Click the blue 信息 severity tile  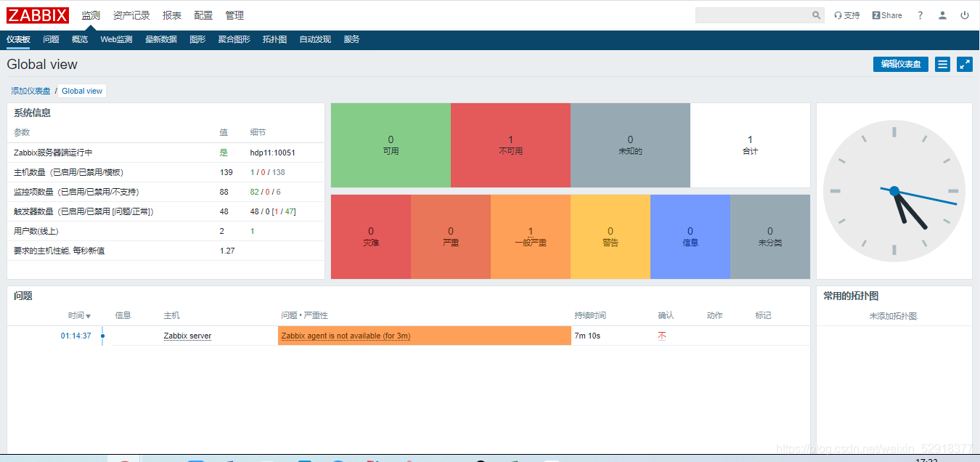point(690,237)
